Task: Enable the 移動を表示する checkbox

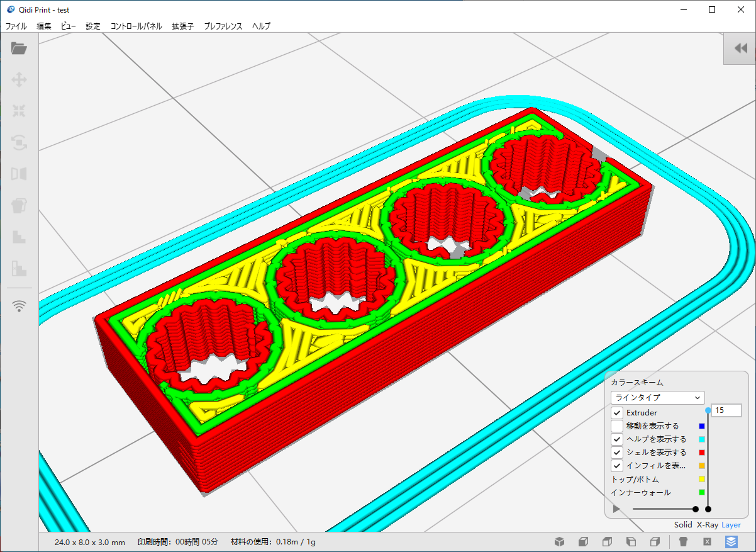Action: (617, 426)
